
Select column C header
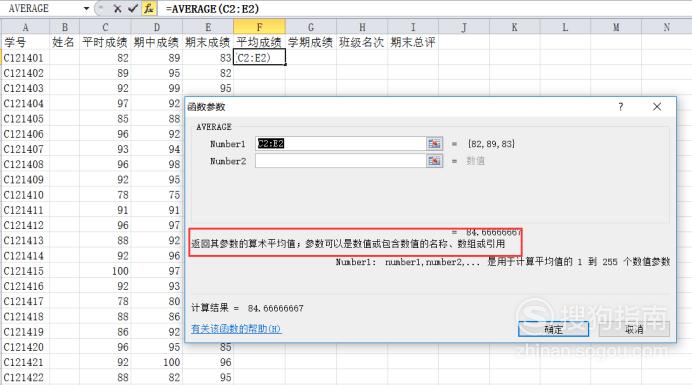(105, 27)
